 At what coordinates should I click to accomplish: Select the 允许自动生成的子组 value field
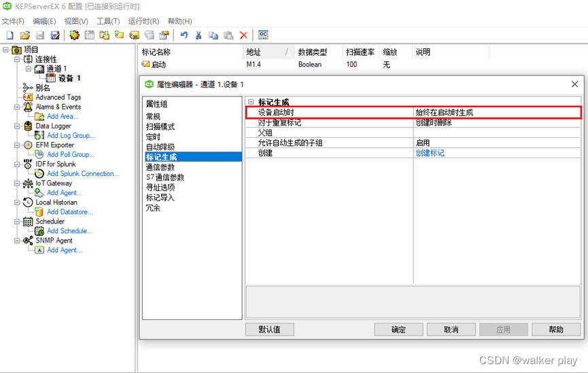click(497, 143)
